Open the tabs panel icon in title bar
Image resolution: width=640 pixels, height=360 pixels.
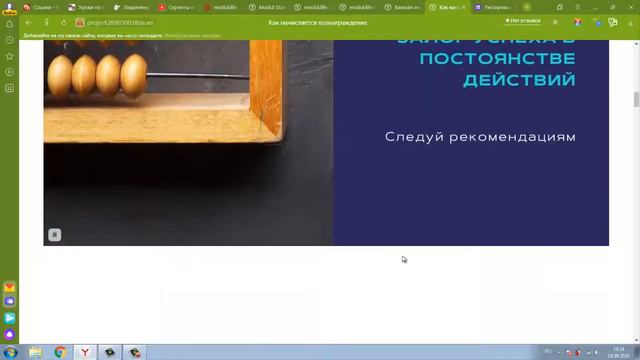(x=560, y=7)
